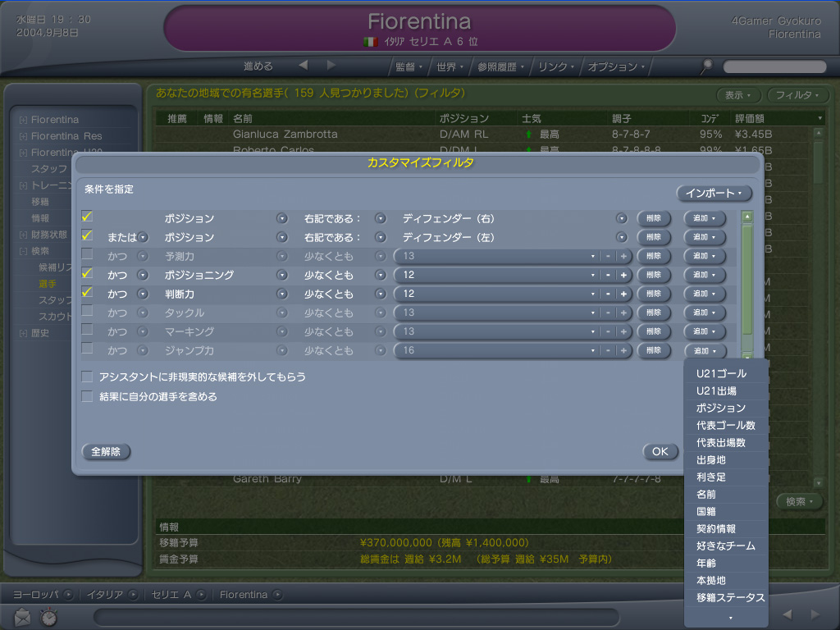Click the OK button

[x=660, y=452]
